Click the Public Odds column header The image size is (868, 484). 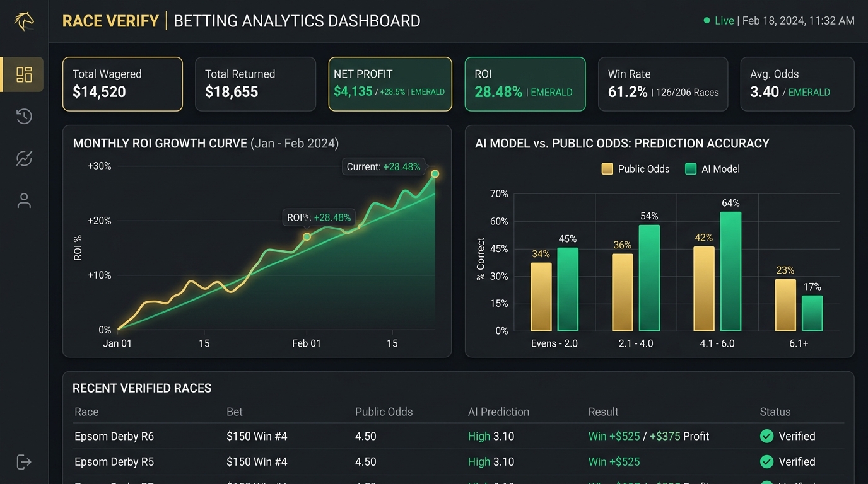[x=384, y=412]
